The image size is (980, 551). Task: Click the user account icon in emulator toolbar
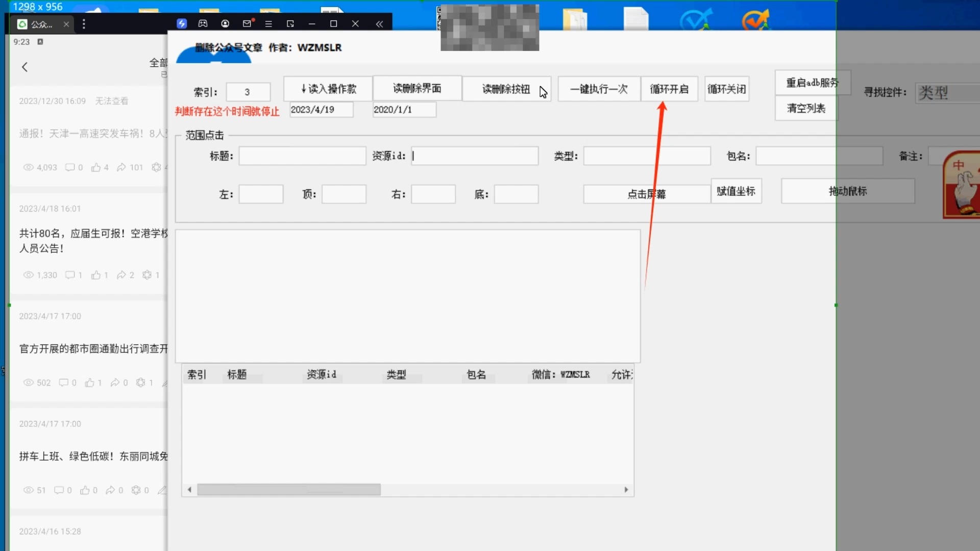coord(225,23)
